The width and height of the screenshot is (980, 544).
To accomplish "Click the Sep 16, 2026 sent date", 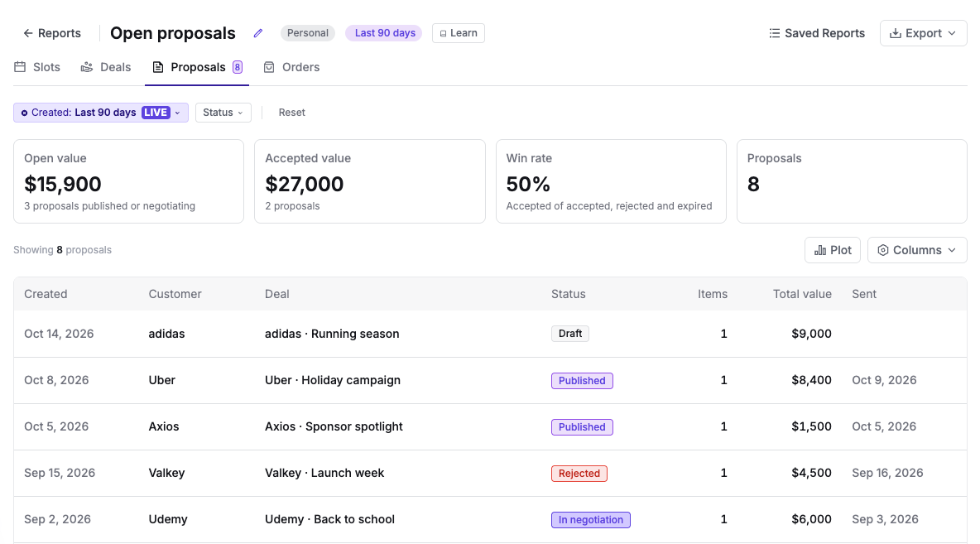I will (x=887, y=473).
